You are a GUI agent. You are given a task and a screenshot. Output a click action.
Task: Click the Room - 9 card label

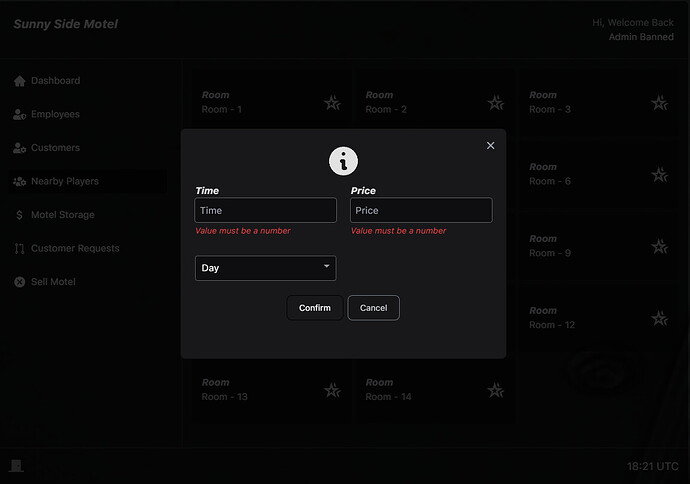550,253
